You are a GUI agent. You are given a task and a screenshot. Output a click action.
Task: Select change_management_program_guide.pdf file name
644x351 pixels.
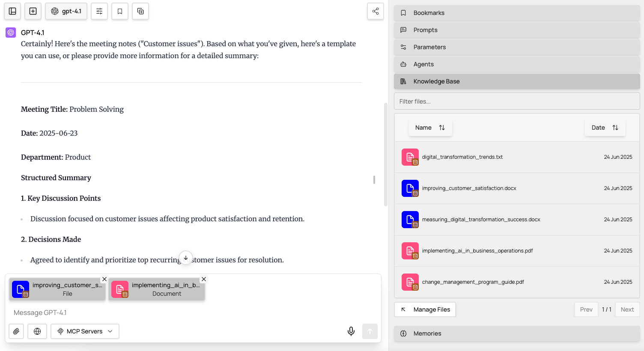pyautogui.click(x=473, y=282)
